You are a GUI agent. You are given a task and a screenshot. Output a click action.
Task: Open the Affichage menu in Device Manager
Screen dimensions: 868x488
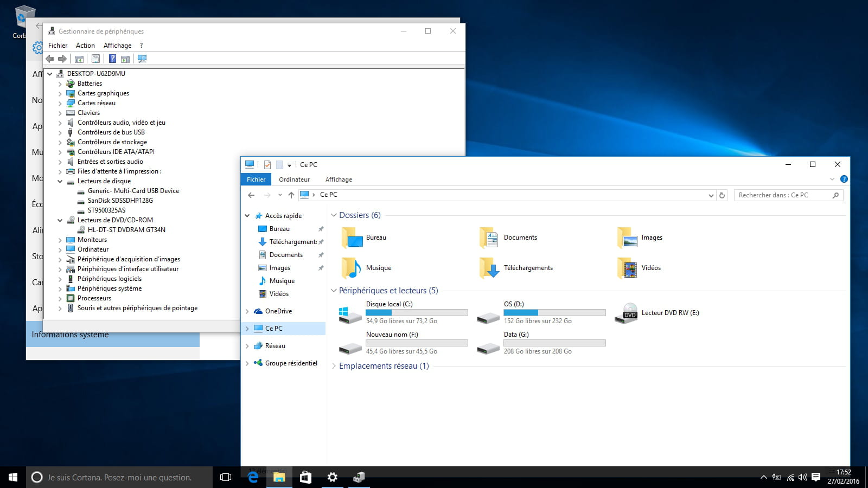tap(117, 46)
